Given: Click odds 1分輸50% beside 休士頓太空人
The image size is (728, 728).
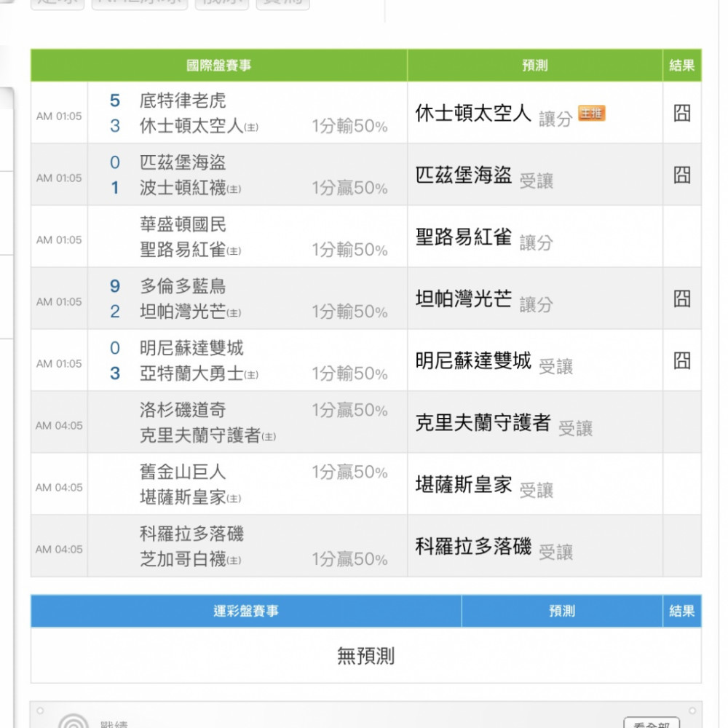Looking at the screenshot, I should tap(349, 126).
